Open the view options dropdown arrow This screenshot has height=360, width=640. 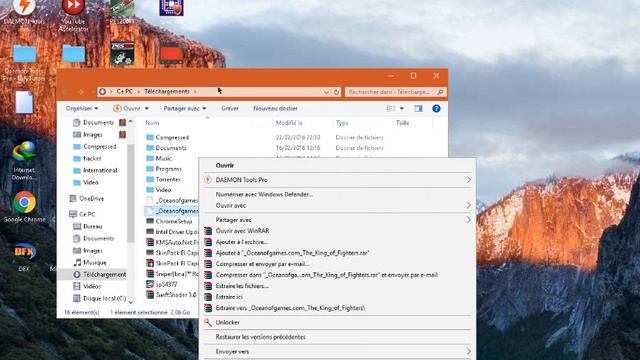point(402,109)
